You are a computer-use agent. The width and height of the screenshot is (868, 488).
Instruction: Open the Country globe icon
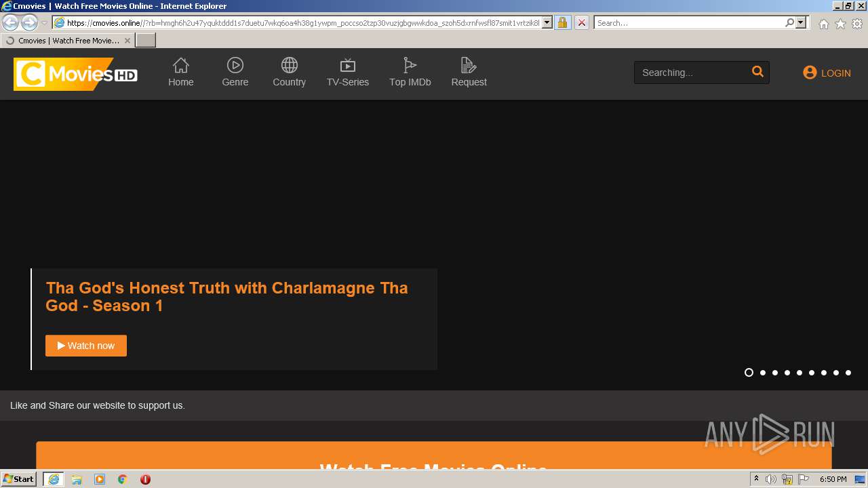click(290, 65)
